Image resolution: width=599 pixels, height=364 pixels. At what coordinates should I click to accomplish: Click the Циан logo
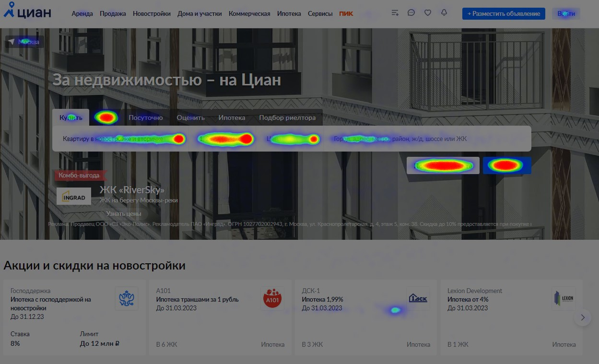(27, 11)
